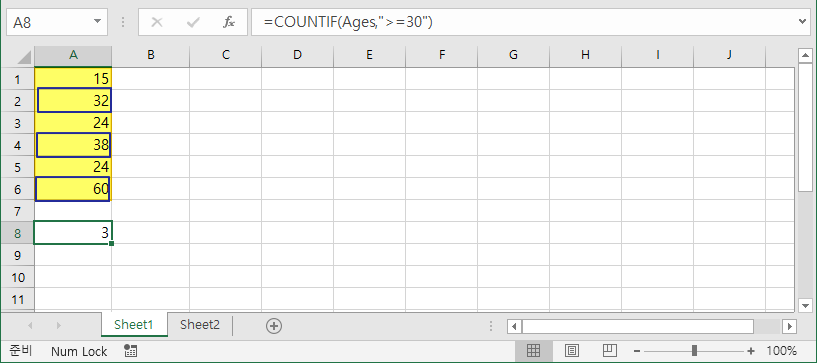Viewport: 817px width, 363px height.
Task: Click cell A6 containing 60
Action: click(73, 189)
